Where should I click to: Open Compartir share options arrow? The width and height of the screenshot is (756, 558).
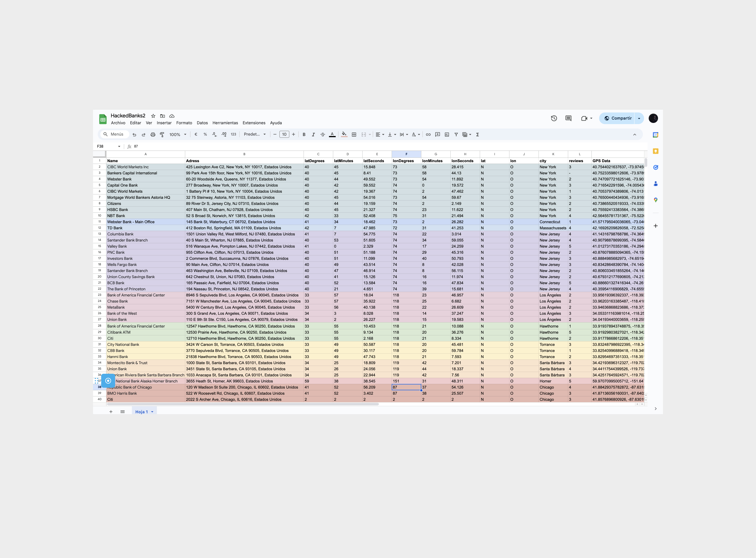[639, 118]
